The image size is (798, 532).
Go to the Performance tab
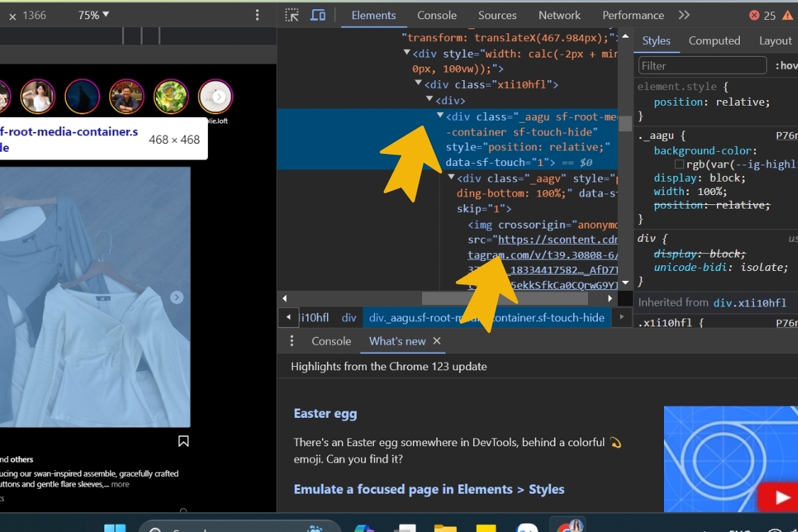[x=633, y=16]
